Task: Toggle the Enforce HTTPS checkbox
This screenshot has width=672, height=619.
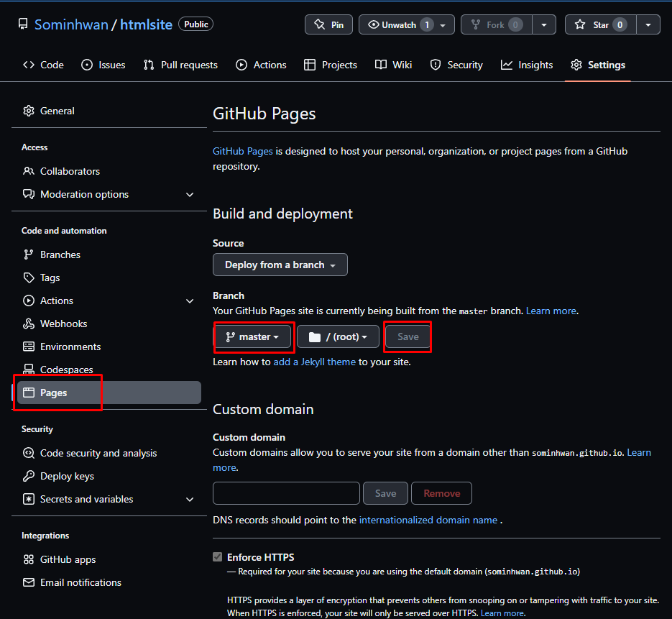Action: click(x=218, y=557)
